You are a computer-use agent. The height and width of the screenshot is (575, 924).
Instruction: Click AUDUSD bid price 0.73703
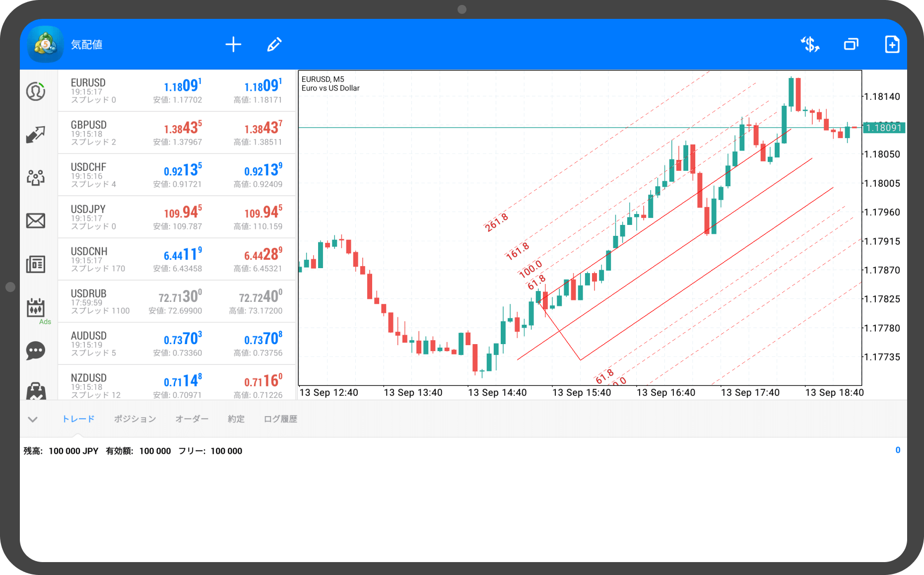(183, 339)
